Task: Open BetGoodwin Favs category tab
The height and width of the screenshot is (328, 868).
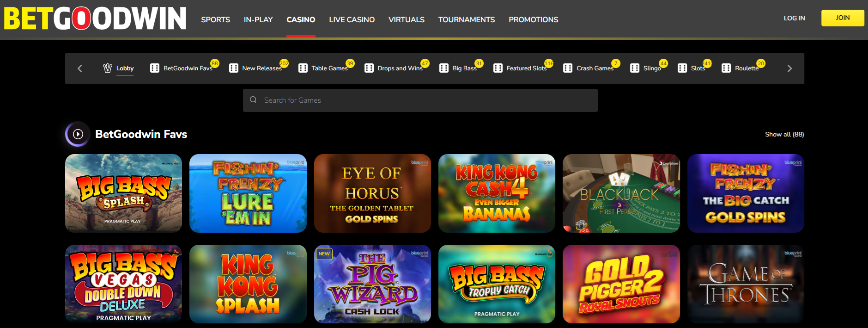Action: [188, 68]
